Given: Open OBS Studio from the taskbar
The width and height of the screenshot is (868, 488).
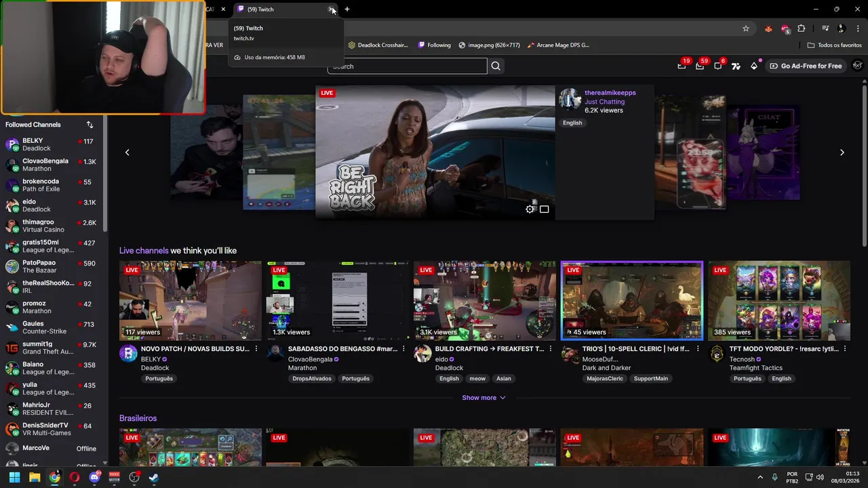Looking at the screenshot, I should pos(134,477).
